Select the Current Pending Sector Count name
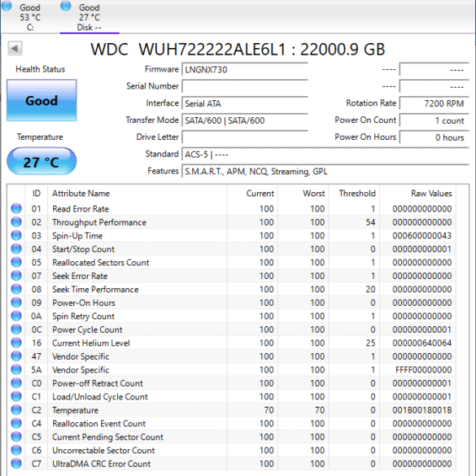This screenshot has width=476, height=476. pyautogui.click(x=107, y=437)
